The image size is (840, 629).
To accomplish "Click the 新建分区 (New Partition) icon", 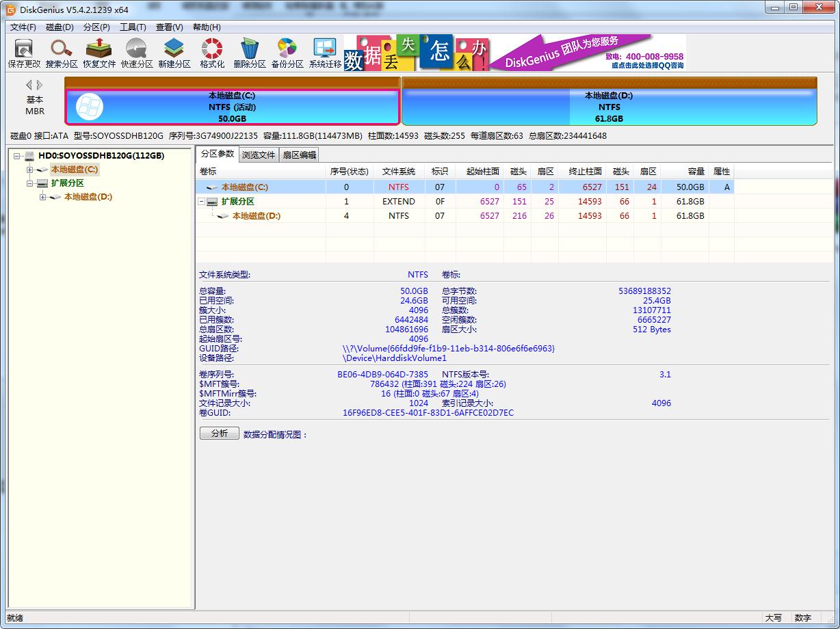I will click(x=174, y=53).
